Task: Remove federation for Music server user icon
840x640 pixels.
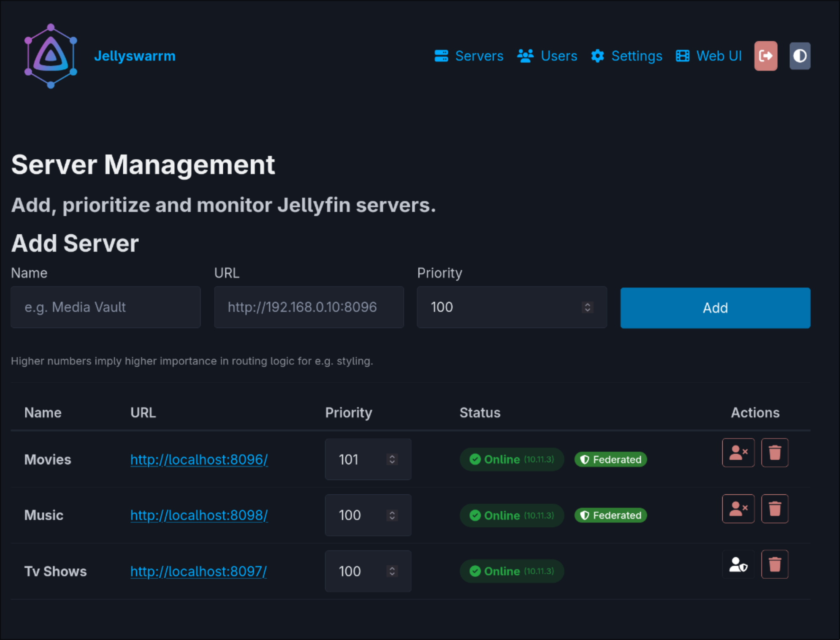Action: (x=738, y=508)
